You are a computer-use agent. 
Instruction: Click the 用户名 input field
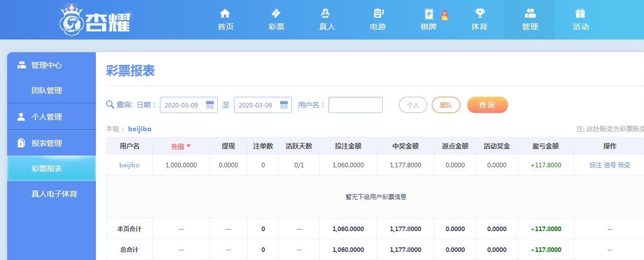pyautogui.click(x=355, y=105)
